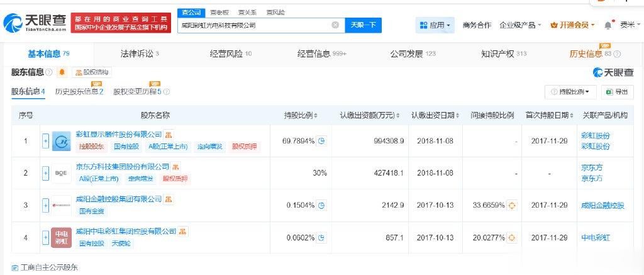This screenshot has width=644, height=275.
Task: Select the 股权变更历程 sub-tab
Action: click(x=138, y=91)
